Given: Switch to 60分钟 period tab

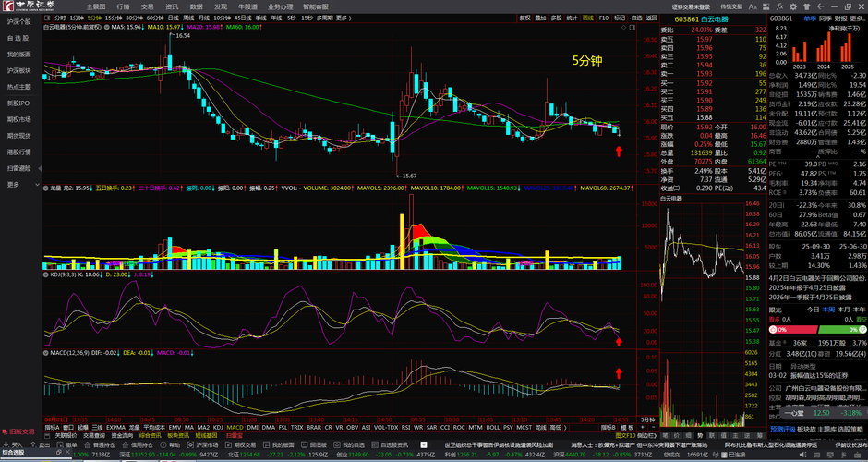Looking at the screenshot, I should 155,18.
